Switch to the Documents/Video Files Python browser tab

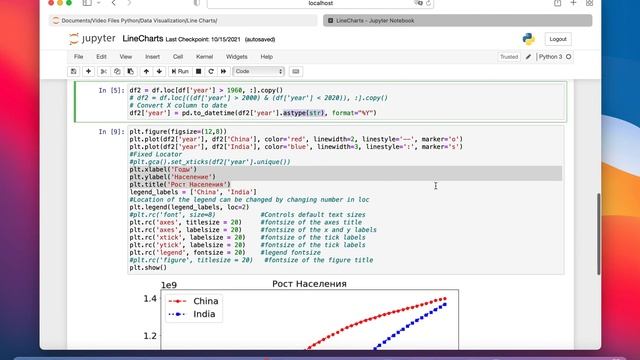click(182, 20)
